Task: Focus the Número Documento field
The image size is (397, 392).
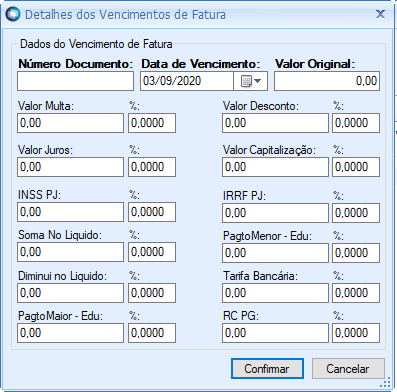Action: (x=76, y=81)
